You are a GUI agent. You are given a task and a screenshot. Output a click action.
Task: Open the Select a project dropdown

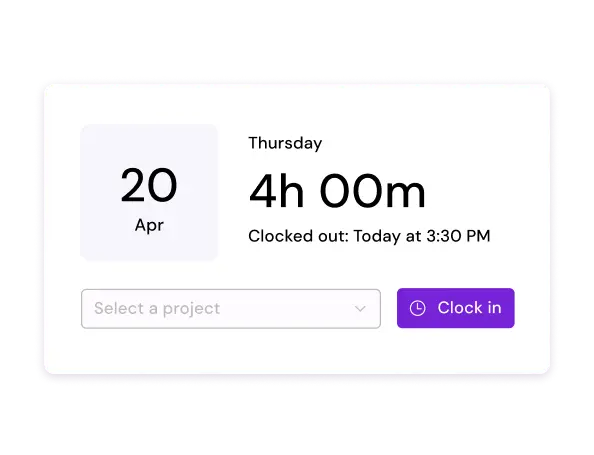click(231, 309)
